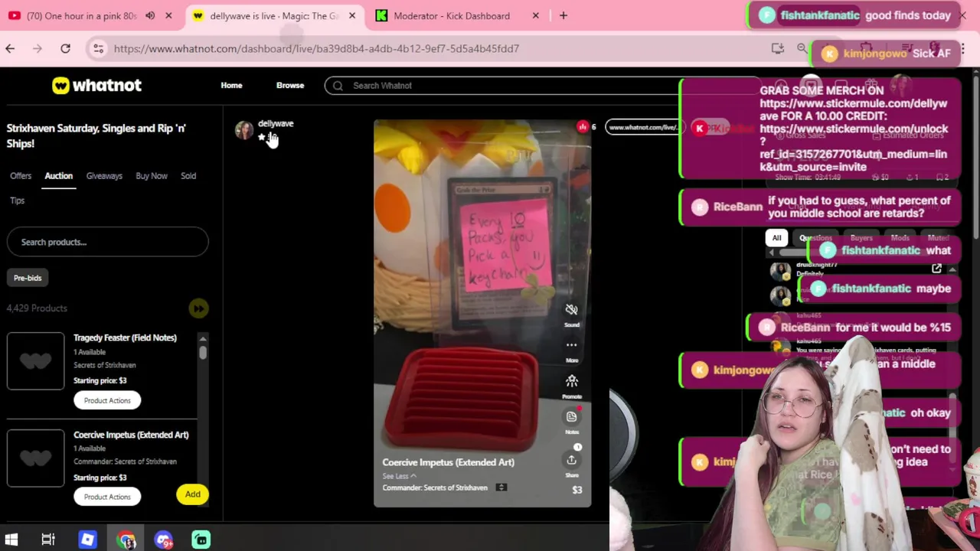Select the All chat filter

[x=776, y=238]
